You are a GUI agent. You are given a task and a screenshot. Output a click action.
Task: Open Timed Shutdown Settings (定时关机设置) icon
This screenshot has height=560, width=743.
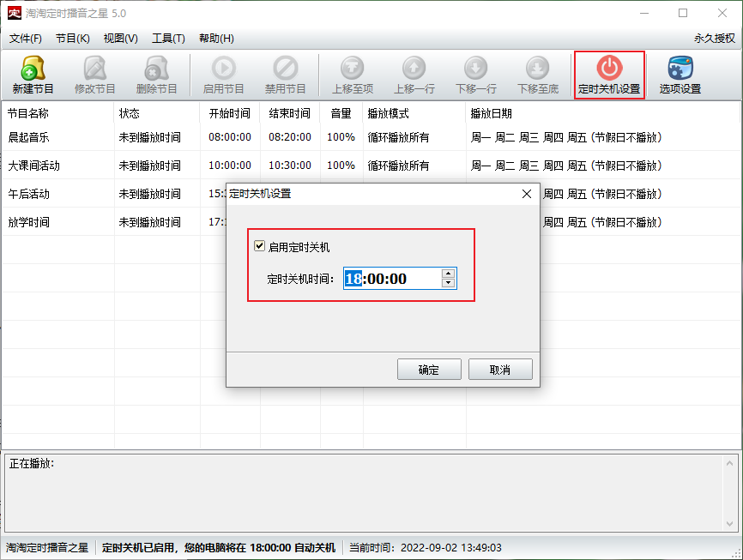coord(609,75)
